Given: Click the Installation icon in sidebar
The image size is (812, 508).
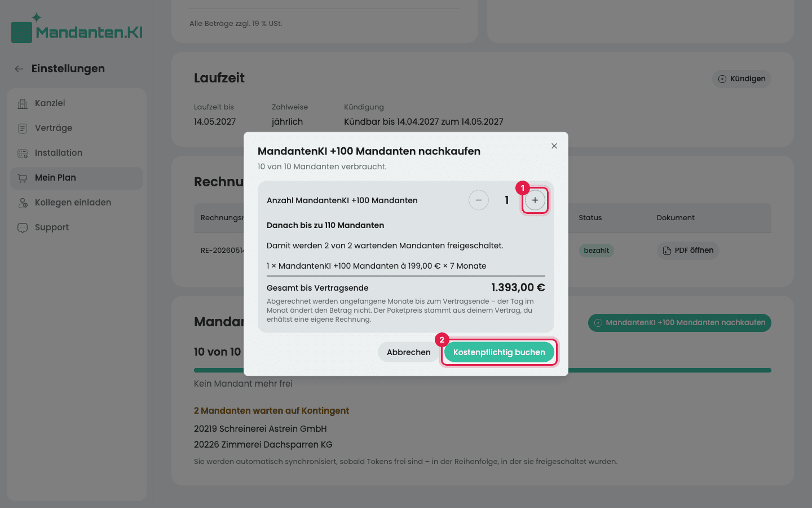Looking at the screenshot, I should (23, 153).
